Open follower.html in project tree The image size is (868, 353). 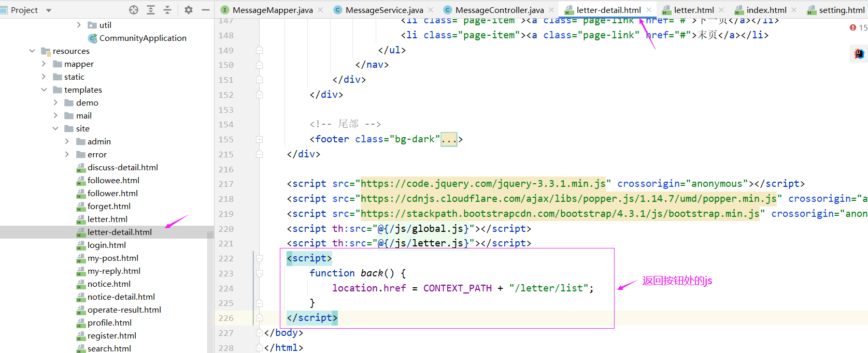(x=112, y=193)
